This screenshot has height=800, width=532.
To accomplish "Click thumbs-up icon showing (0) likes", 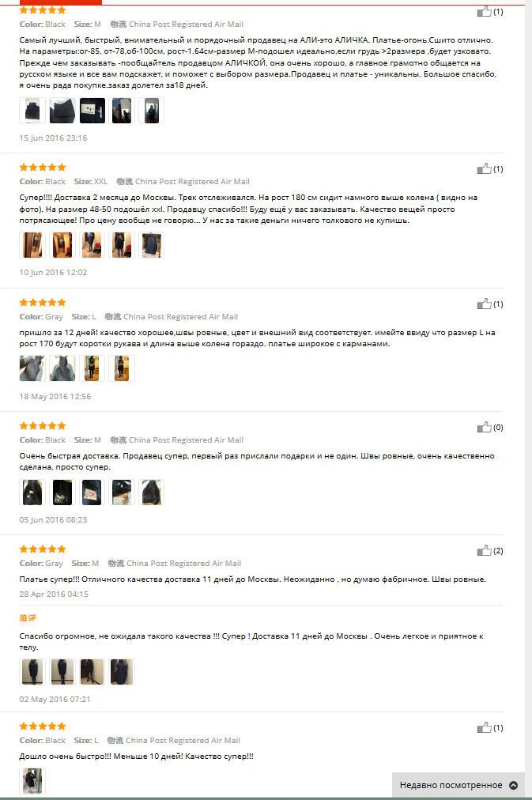I will 484,427.
